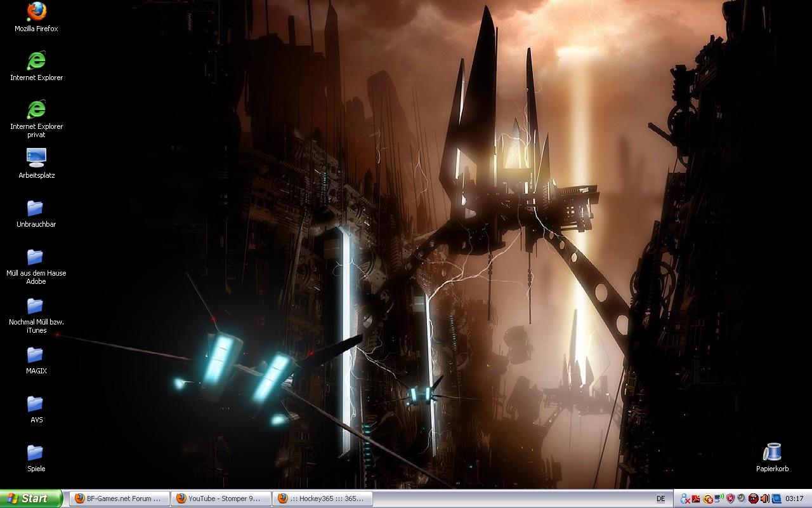Click the volume speaker tray icon
Image resolution: width=812 pixels, height=508 pixels.
tap(765, 498)
